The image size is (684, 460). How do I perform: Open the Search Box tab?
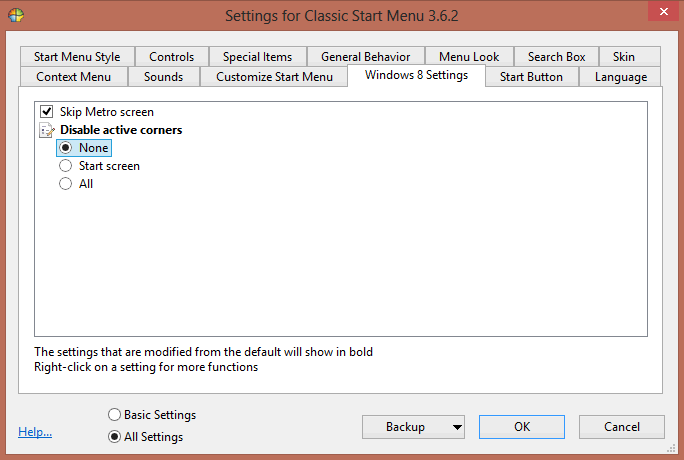[556, 57]
